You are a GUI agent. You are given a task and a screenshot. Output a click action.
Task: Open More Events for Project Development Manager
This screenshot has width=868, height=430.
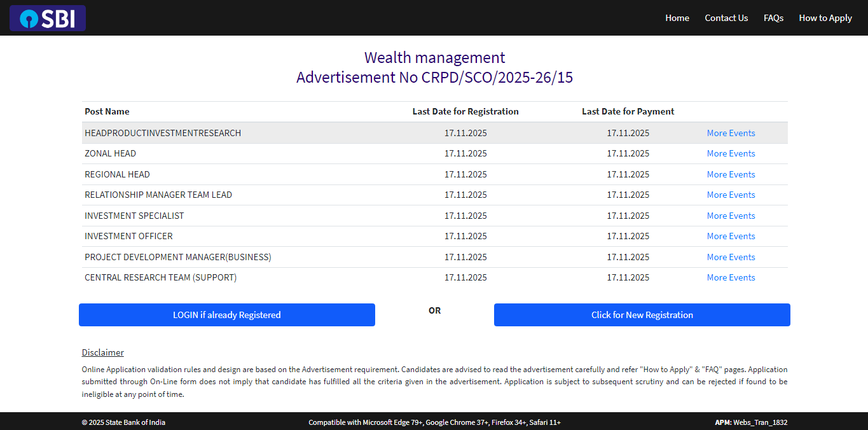pos(731,257)
